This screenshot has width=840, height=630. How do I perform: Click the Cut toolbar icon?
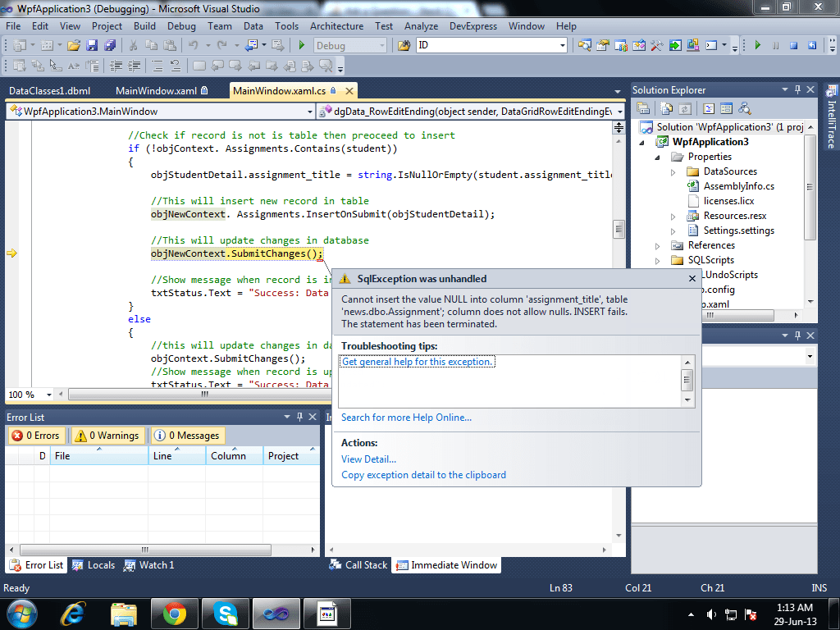[x=134, y=46]
